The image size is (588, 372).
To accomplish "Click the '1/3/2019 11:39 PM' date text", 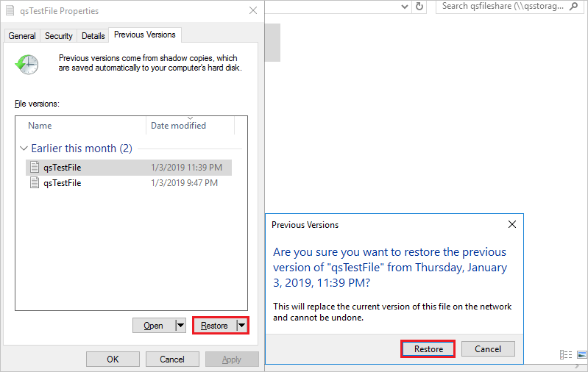I will pos(186,168).
